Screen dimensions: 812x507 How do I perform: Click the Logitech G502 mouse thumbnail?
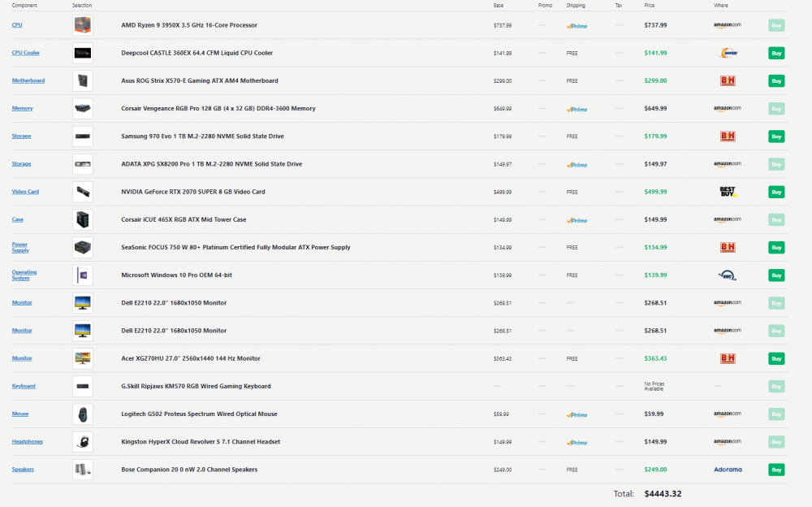(x=83, y=414)
